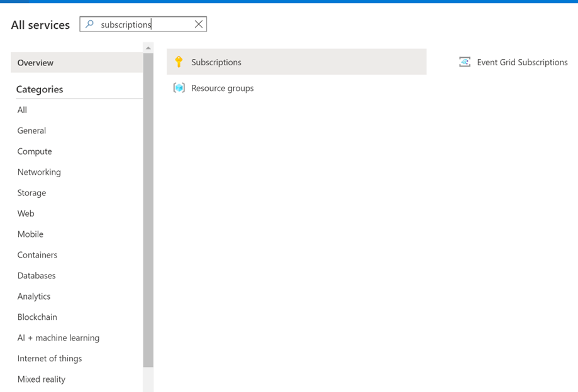Go to the Compute category
Screen dimensions: 578x392
coord(35,151)
